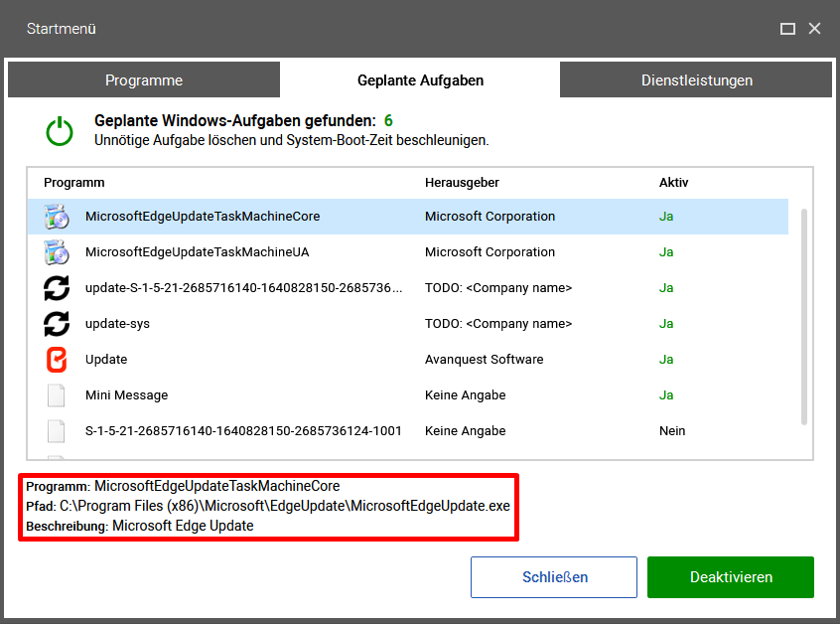Click TODO: <Company name> in update-S-1-5-21 row
The image size is (840, 624).
(x=498, y=288)
